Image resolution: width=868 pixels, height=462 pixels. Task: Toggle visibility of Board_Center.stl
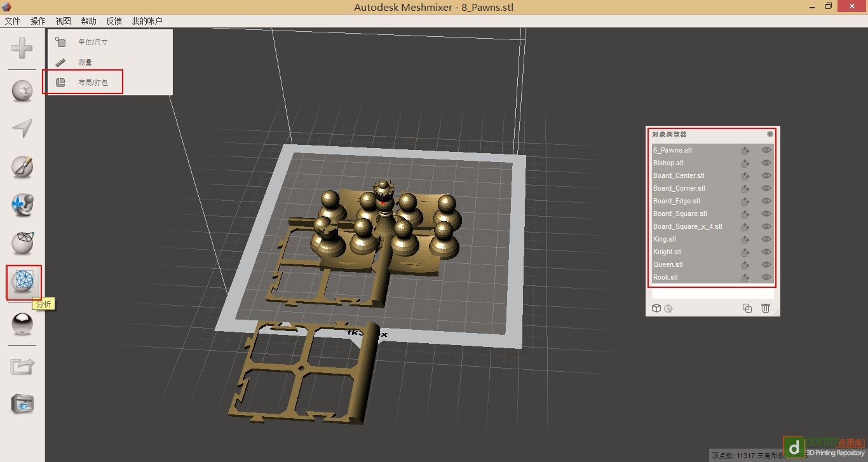tap(766, 175)
